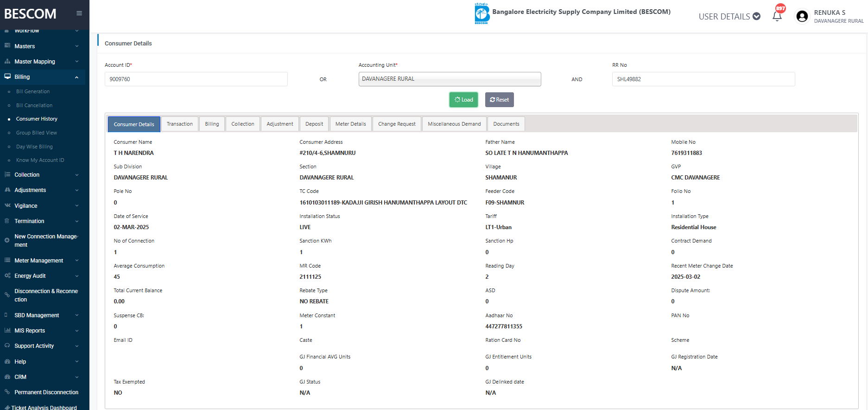The image size is (868, 410).
Task: Expand the Meter Management menu chevron
Action: point(77,261)
